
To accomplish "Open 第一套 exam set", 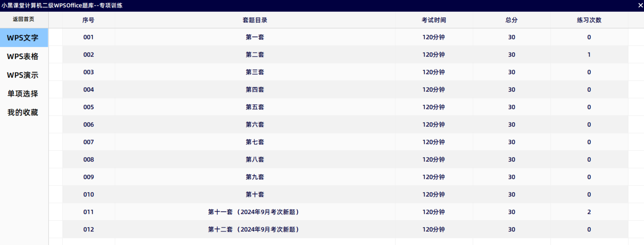I will tap(255, 37).
